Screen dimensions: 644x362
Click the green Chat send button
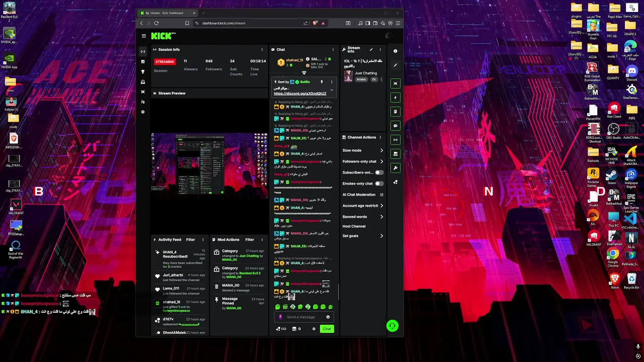[x=327, y=329]
